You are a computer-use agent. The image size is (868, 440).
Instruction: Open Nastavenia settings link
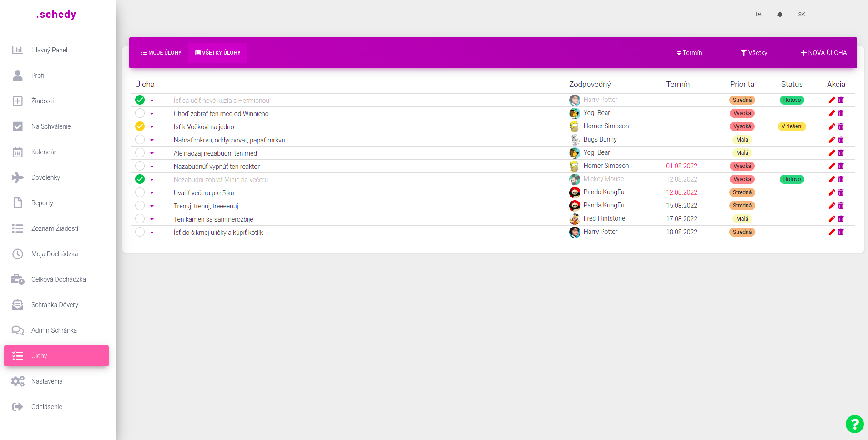point(56,381)
